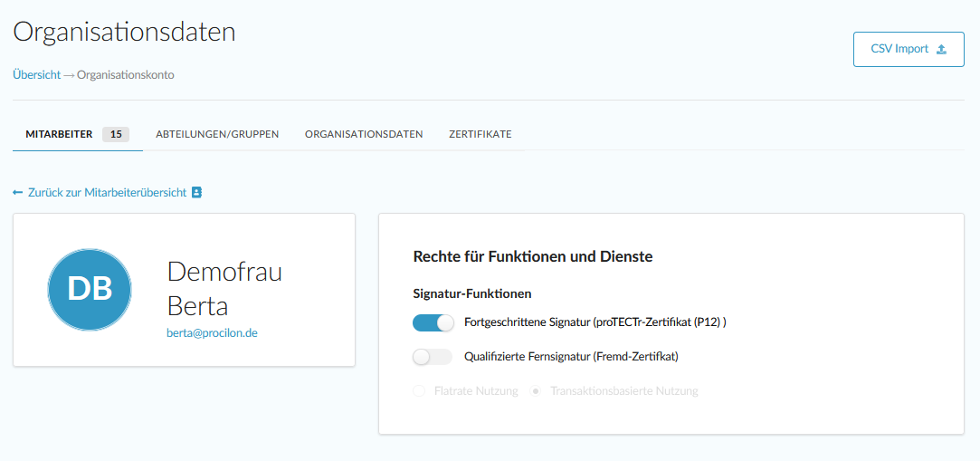This screenshot has width=980, height=461.
Task: Click the left arrow back icon
Action: tap(18, 193)
